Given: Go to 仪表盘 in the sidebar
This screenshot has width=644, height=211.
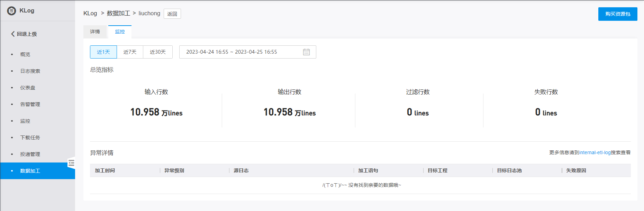Looking at the screenshot, I should tap(28, 88).
